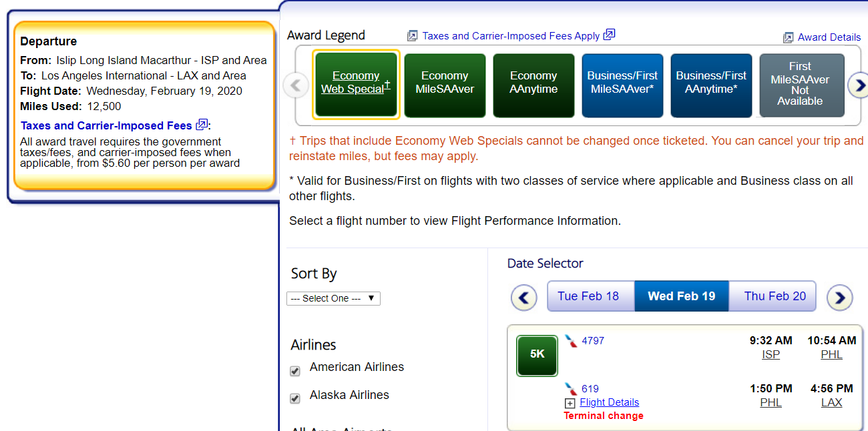The image size is (868, 431).
Task: Click American Airlines logo next to flight 4797
Action: pos(571,341)
